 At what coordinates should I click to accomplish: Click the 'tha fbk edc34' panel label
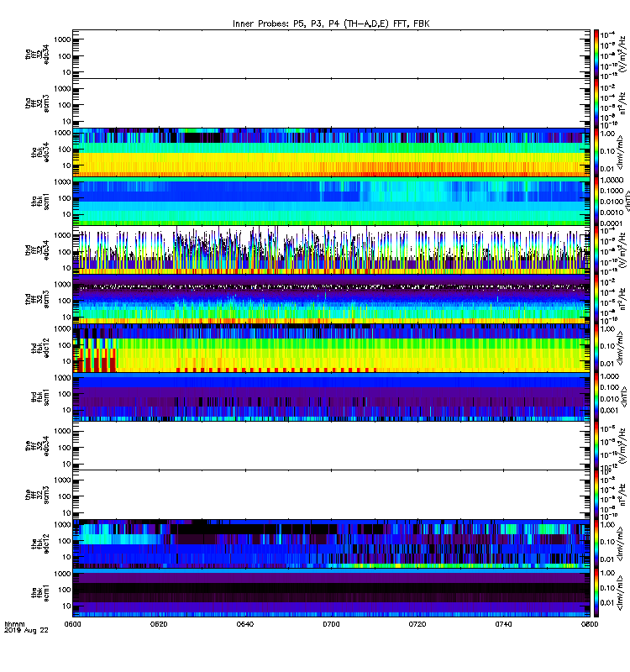(x=40, y=152)
